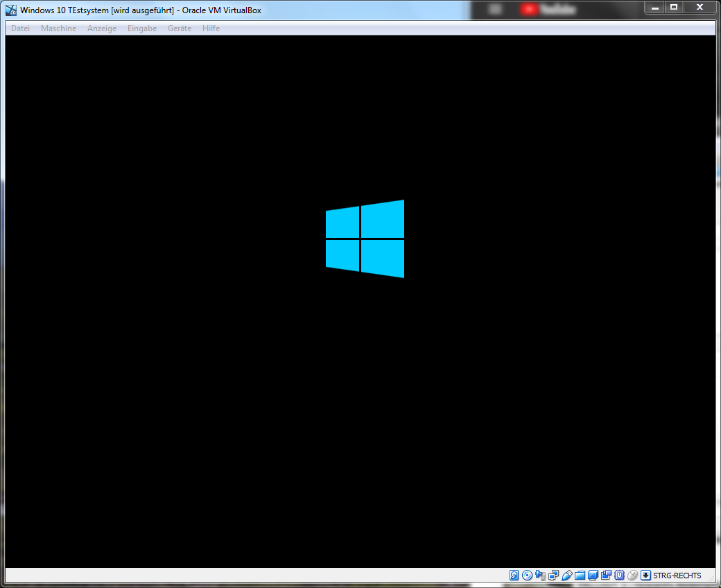Click the video recording status icon
The width and height of the screenshot is (721, 588).
606,576
